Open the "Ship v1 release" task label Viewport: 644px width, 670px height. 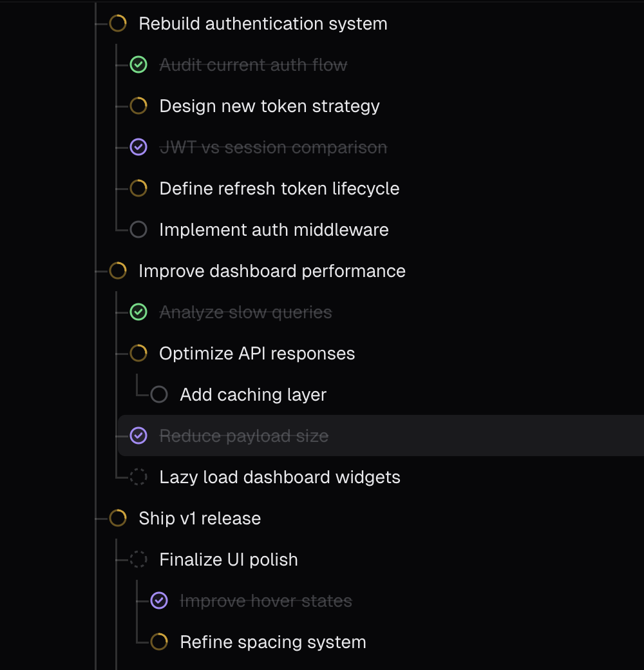(x=200, y=518)
